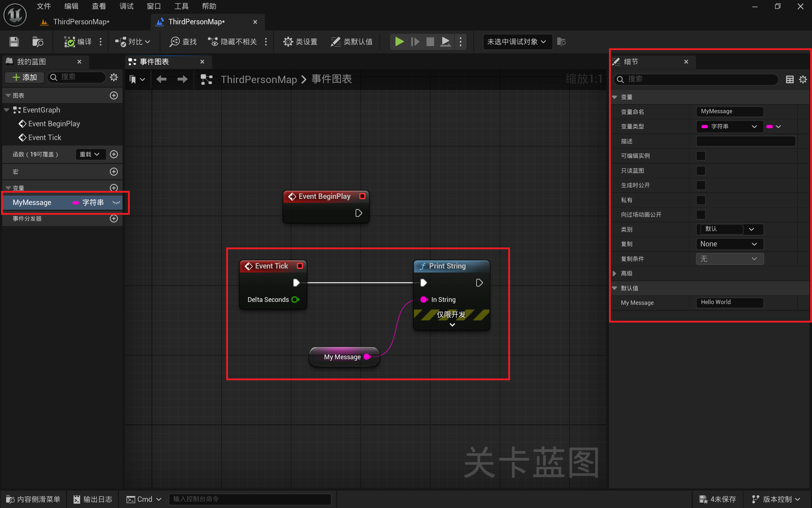Screen dimensions: 812x508
Task: Enable the Private checkbox
Action: click(701, 200)
